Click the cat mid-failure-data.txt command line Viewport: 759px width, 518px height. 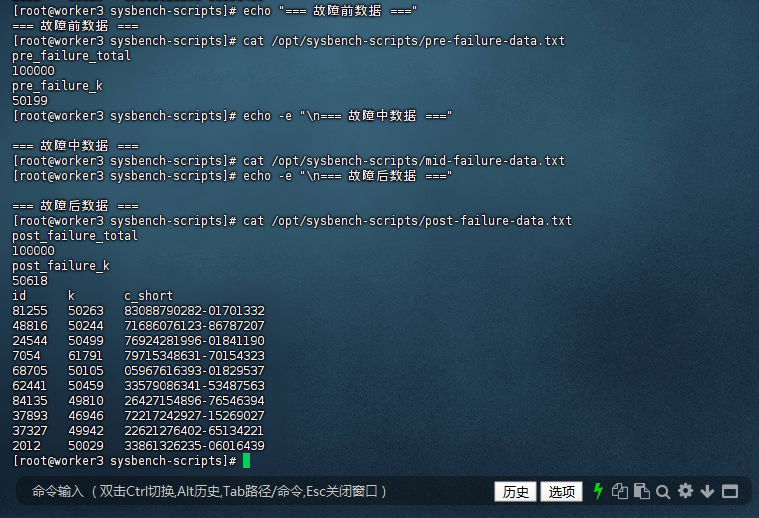click(288, 161)
